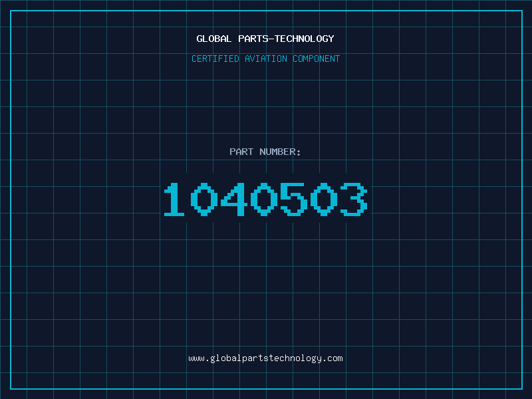This screenshot has height=399, width=532.
Task: Click the GLOBAL PARTS-TECHNOLOGY title
Action: [265, 39]
